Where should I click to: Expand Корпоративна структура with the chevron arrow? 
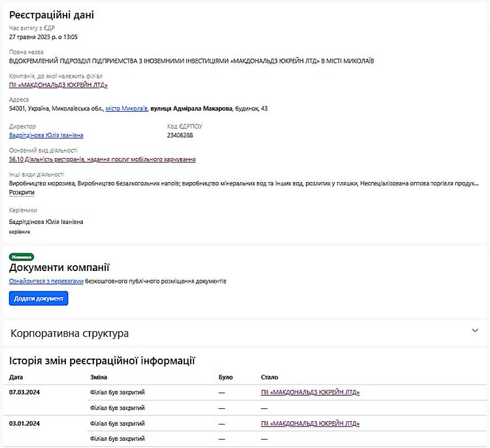click(475, 331)
